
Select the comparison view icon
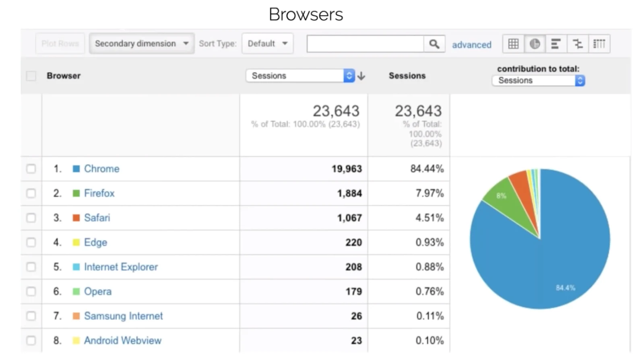(578, 44)
